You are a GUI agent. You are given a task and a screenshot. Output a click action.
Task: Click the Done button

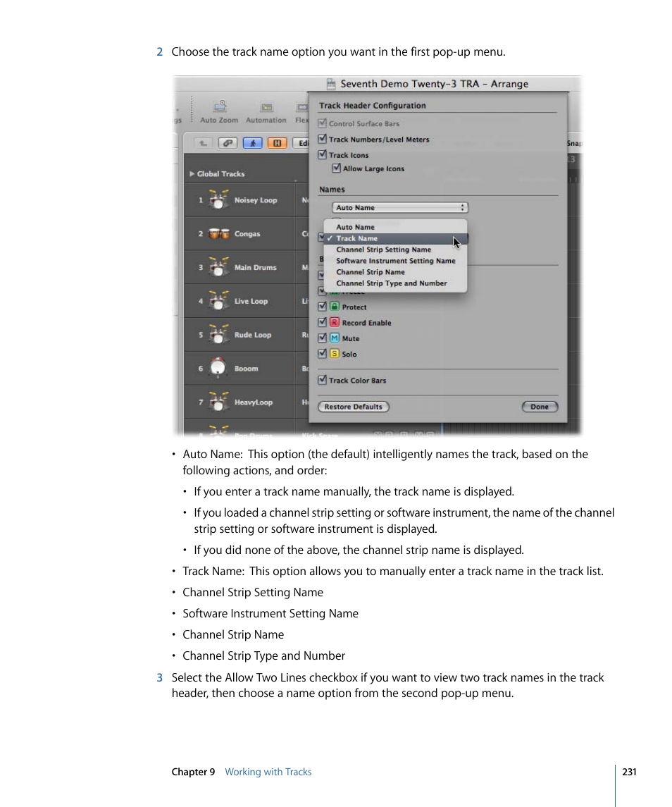[x=540, y=407]
